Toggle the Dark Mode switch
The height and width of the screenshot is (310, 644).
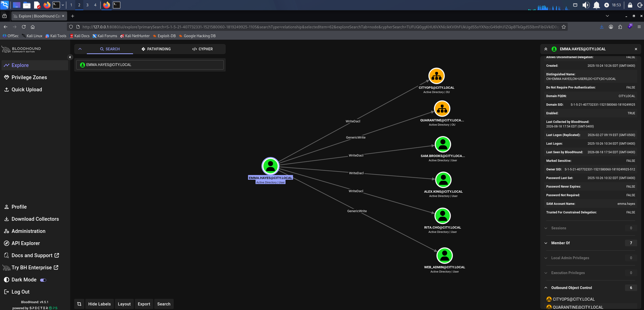43,280
